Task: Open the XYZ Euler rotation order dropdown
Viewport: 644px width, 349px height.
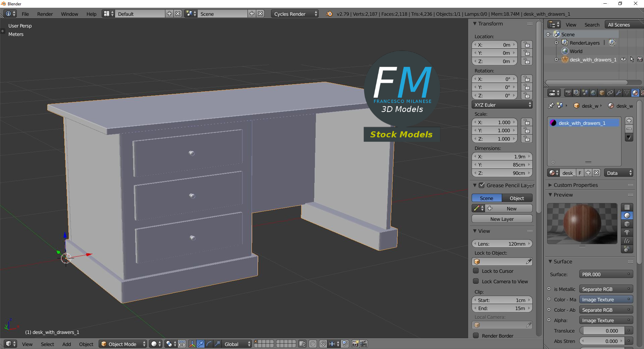Action: (502, 105)
